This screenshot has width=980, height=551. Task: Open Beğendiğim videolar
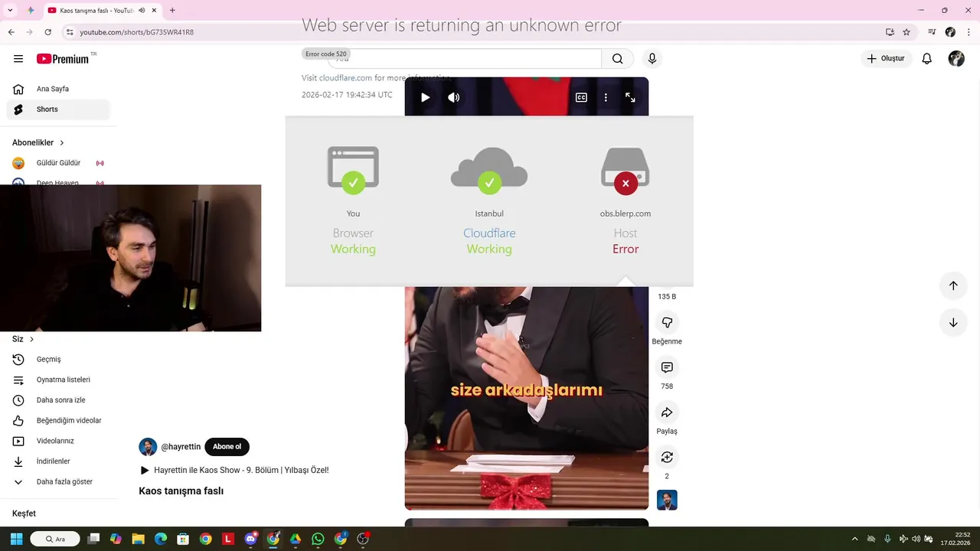point(58,421)
